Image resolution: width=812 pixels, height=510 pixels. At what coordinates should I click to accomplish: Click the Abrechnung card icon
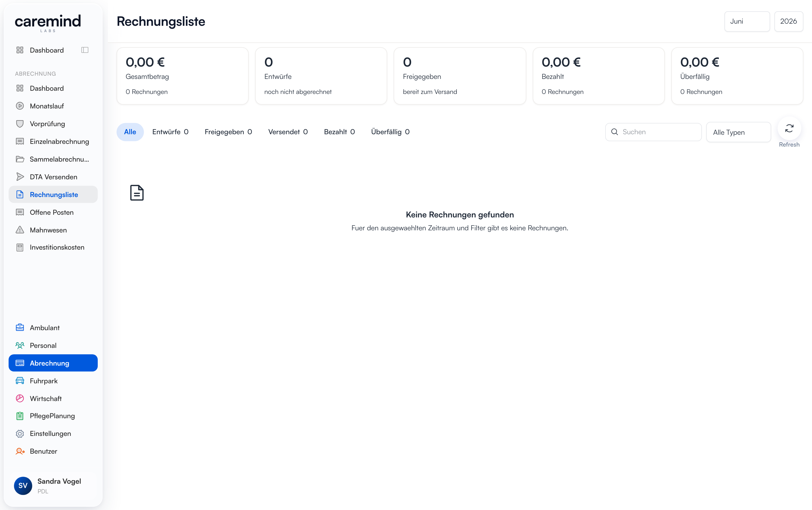(20, 363)
